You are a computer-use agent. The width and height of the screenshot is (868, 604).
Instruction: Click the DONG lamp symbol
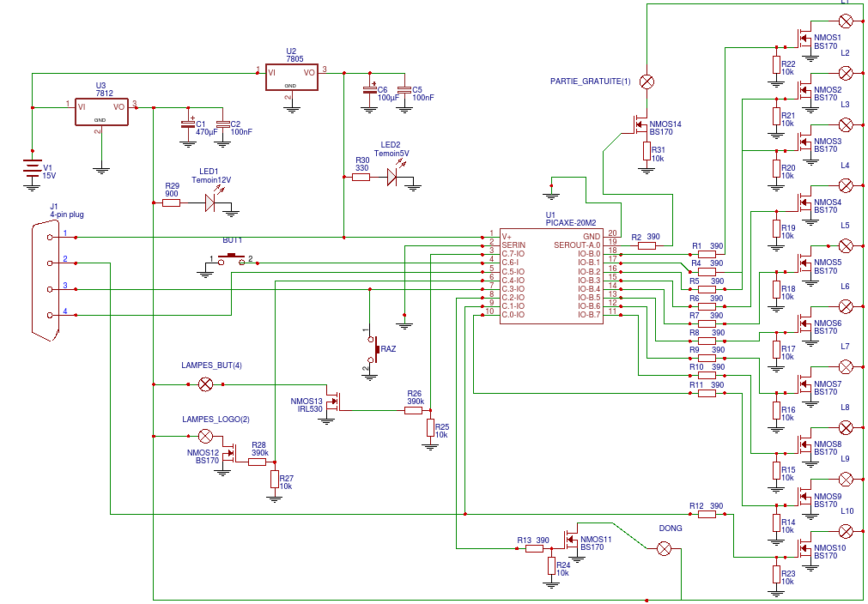coord(663,549)
